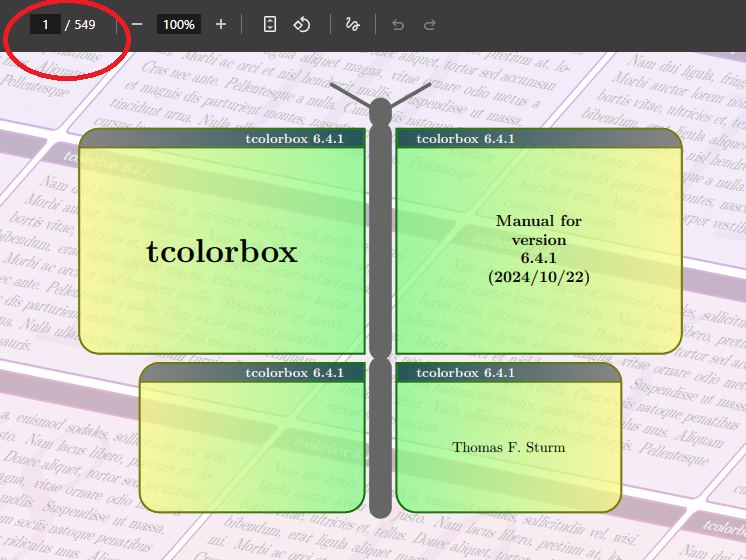Click the total page count 549
This screenshot has height=560, width=746.
85,24
